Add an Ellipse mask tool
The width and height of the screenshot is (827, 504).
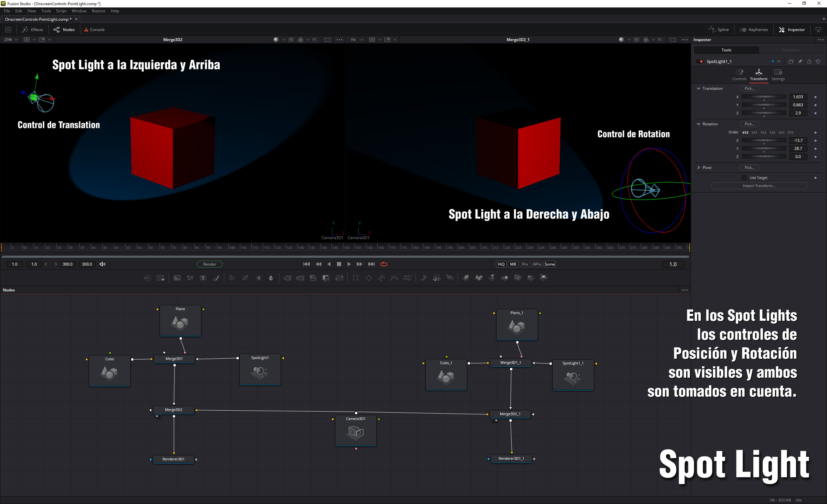tap(369, 278)
